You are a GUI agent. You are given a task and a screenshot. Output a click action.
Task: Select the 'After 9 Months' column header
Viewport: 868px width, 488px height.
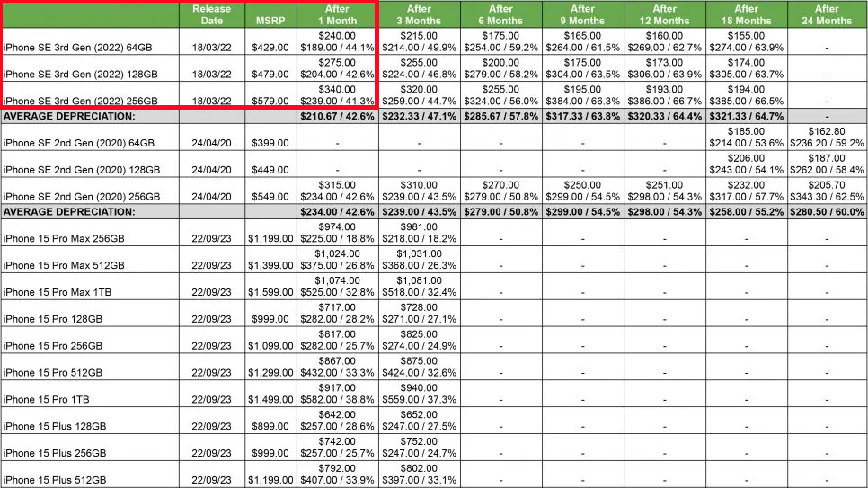point(583,15)
